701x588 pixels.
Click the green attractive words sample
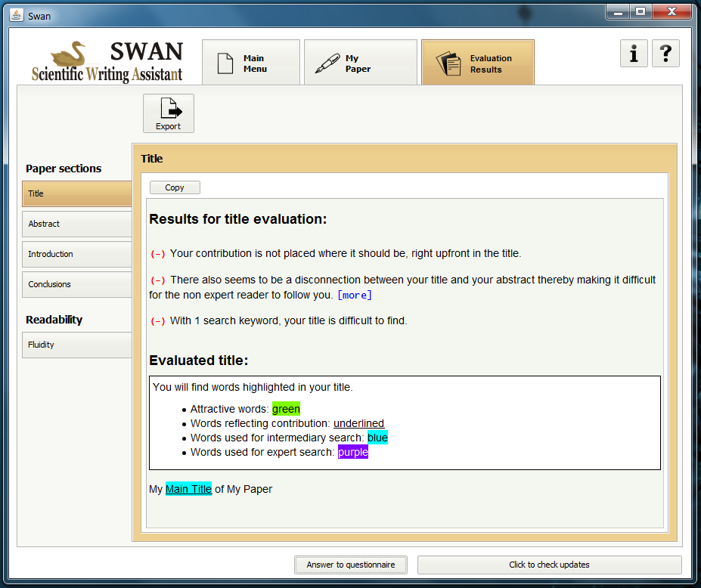pos(286,409)
